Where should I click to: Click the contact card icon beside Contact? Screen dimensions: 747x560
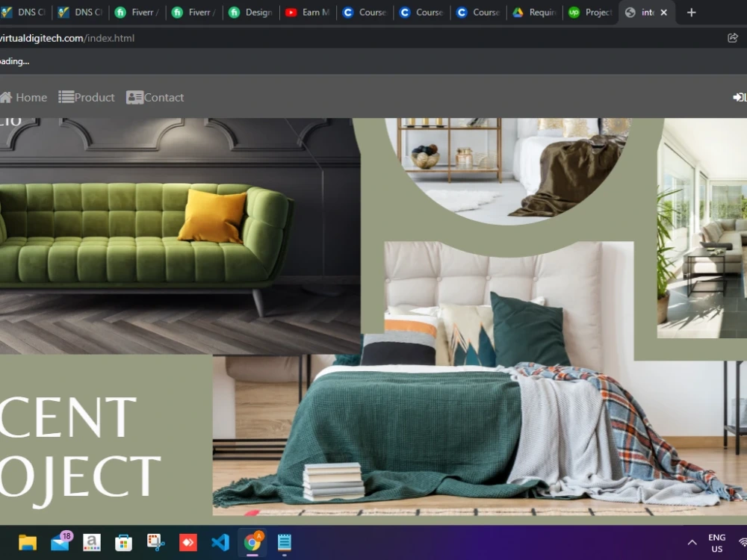(134, 97)
